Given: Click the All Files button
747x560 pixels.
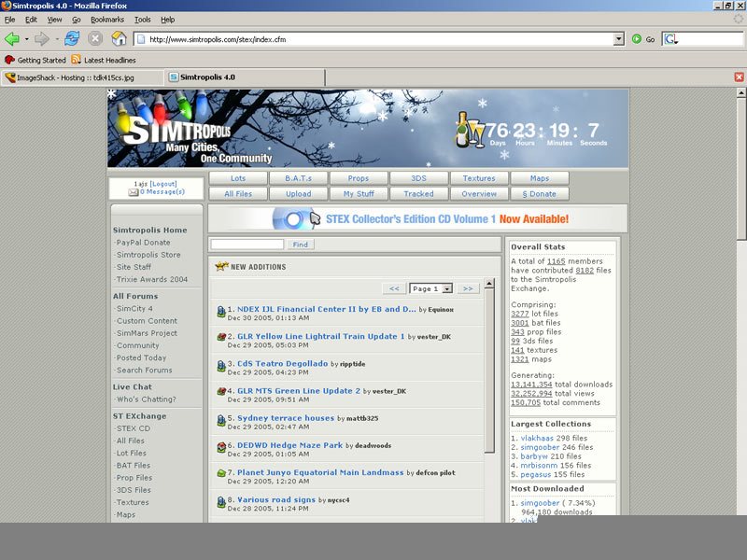Looking at the screenshot, I should 238,194.
